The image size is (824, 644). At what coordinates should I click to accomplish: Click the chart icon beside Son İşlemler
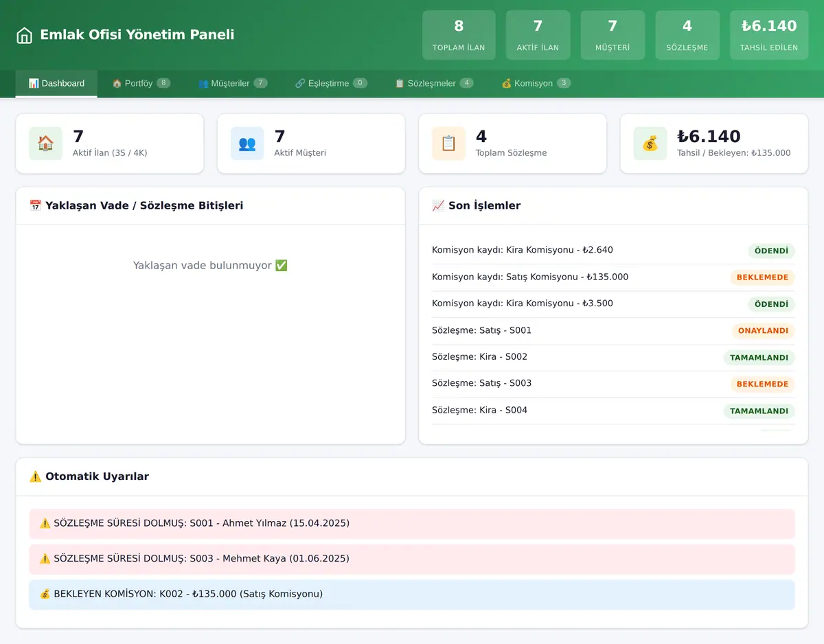point(438,205)
